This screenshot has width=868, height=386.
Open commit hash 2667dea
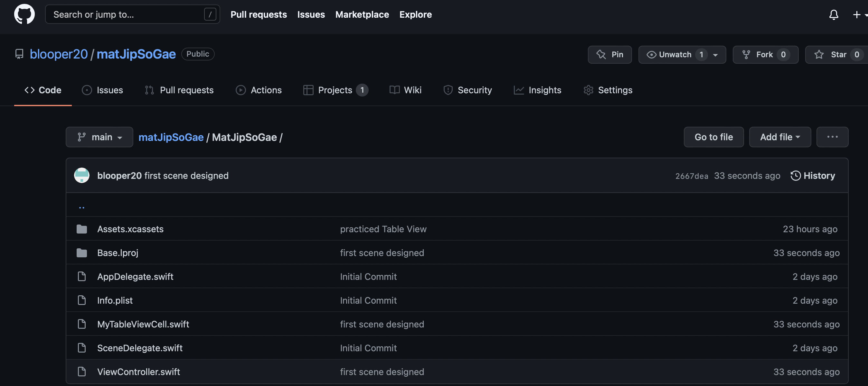(692, 176)
